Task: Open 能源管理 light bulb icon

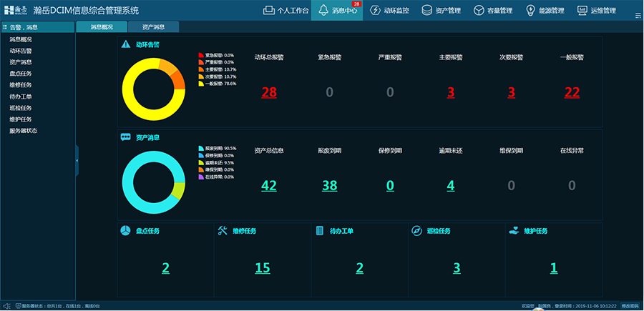Action: point(531,11)
